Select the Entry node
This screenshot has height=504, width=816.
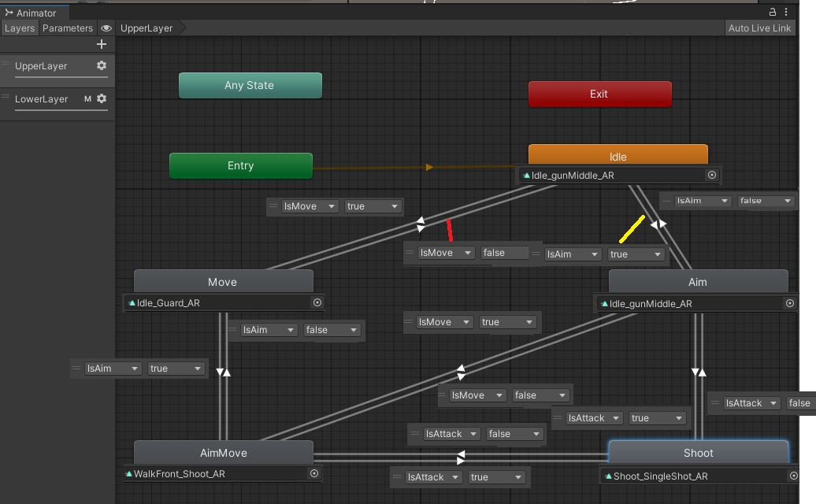pos(241,165)
